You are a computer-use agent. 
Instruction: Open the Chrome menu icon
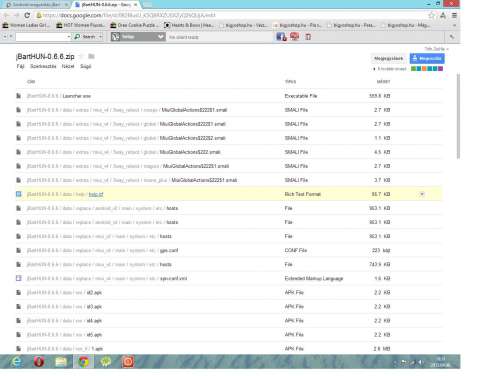[454, 15]
